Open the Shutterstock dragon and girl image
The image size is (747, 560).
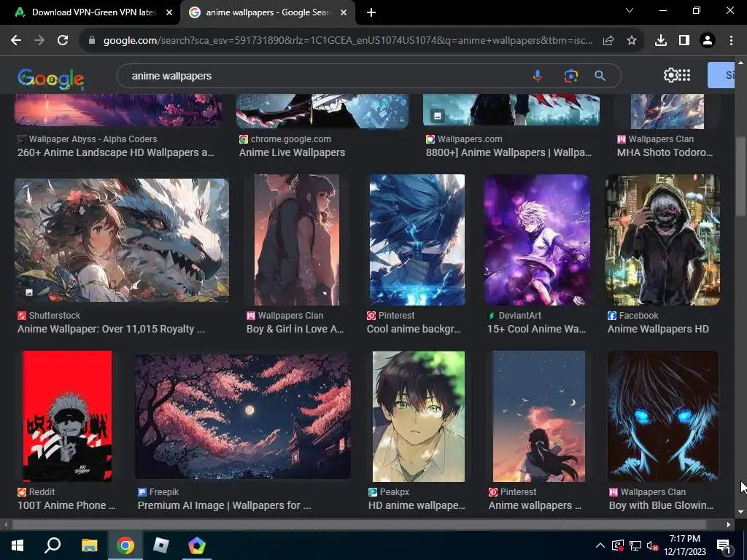pyautogui.click(x=122, y=240)
